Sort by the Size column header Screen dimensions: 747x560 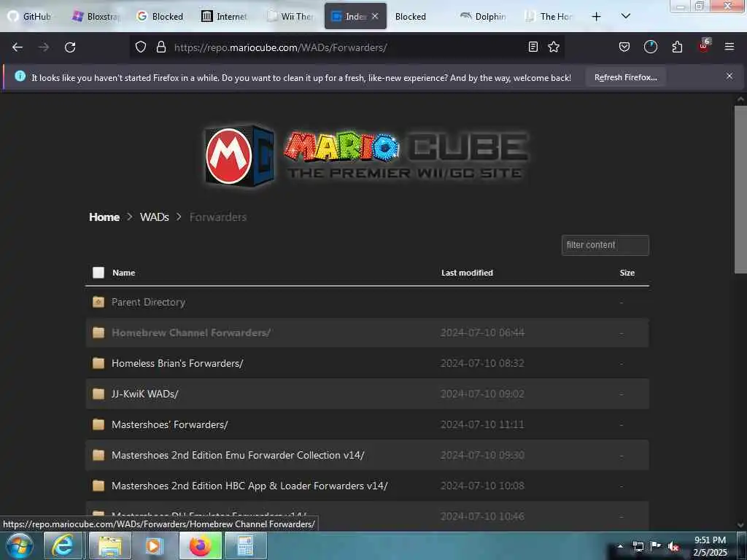coord(627,273)
